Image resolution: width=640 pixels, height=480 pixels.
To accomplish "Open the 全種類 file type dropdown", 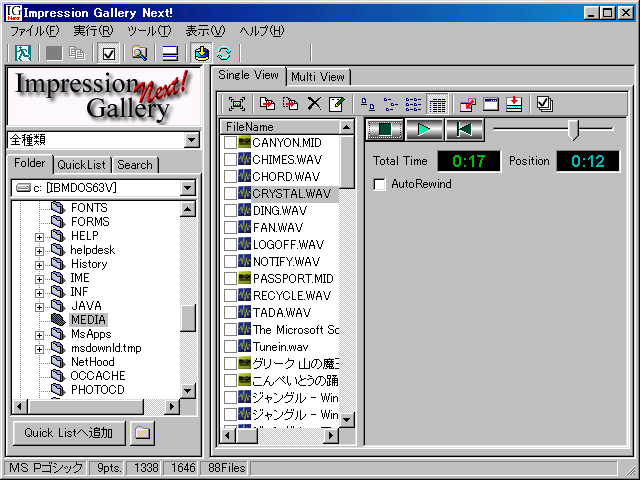I will [191, 140].
